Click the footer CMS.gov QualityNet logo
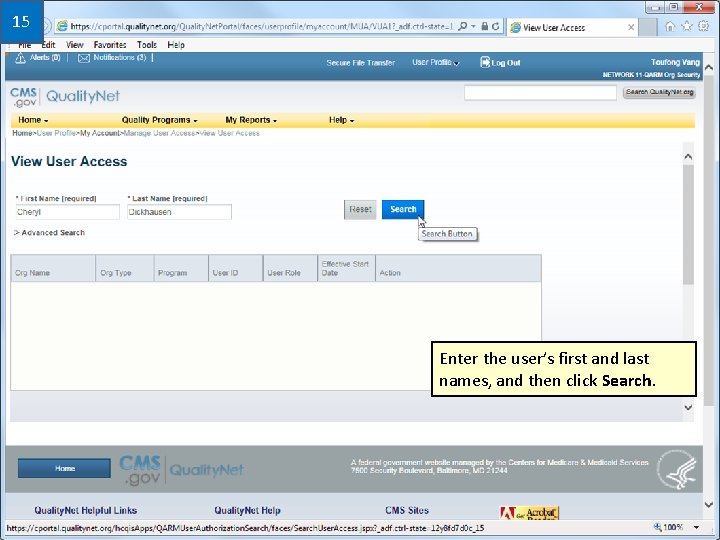 pos(182,469)
